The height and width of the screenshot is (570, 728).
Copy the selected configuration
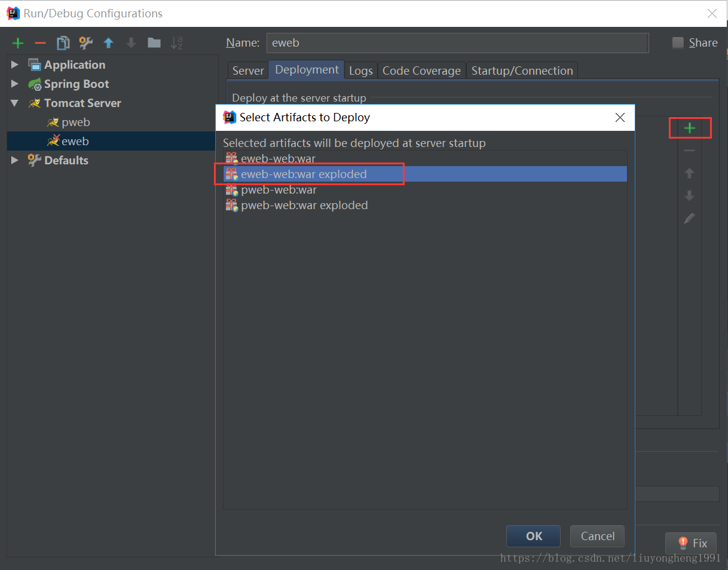point(63,43)
